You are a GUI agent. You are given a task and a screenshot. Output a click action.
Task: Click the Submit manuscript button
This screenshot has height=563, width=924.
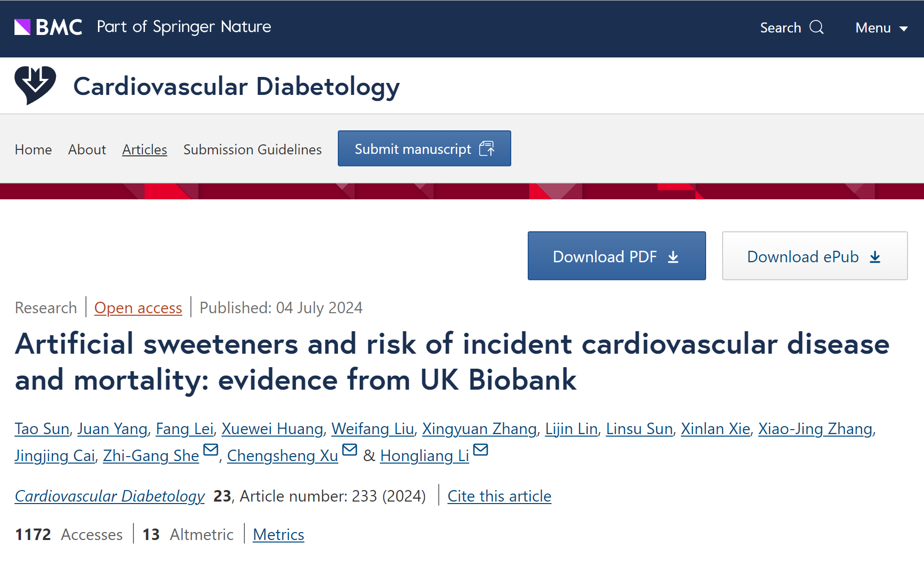tap(424, 148)
